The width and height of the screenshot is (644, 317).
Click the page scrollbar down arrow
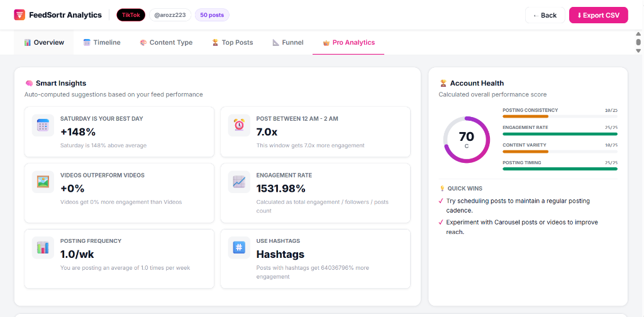tap(638, 50)
